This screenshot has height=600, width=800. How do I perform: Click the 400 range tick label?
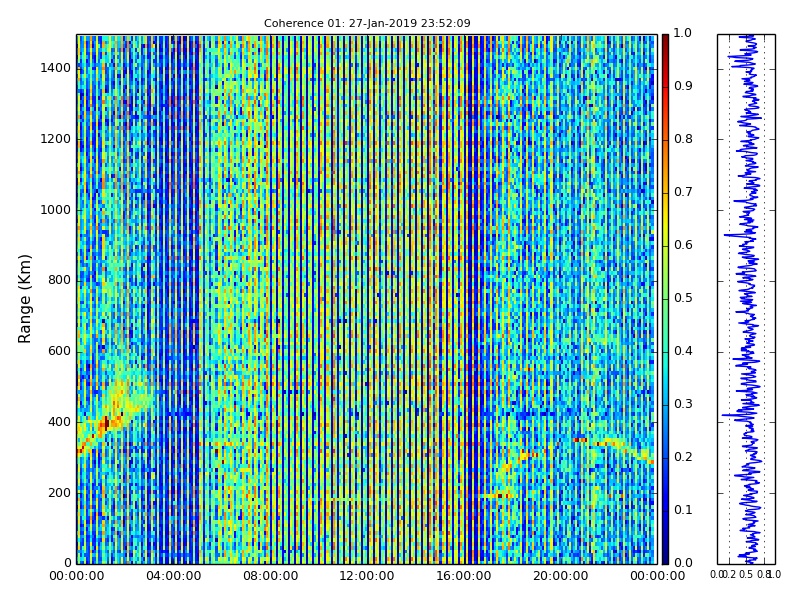pyautogui.click(x=59, y=422)
